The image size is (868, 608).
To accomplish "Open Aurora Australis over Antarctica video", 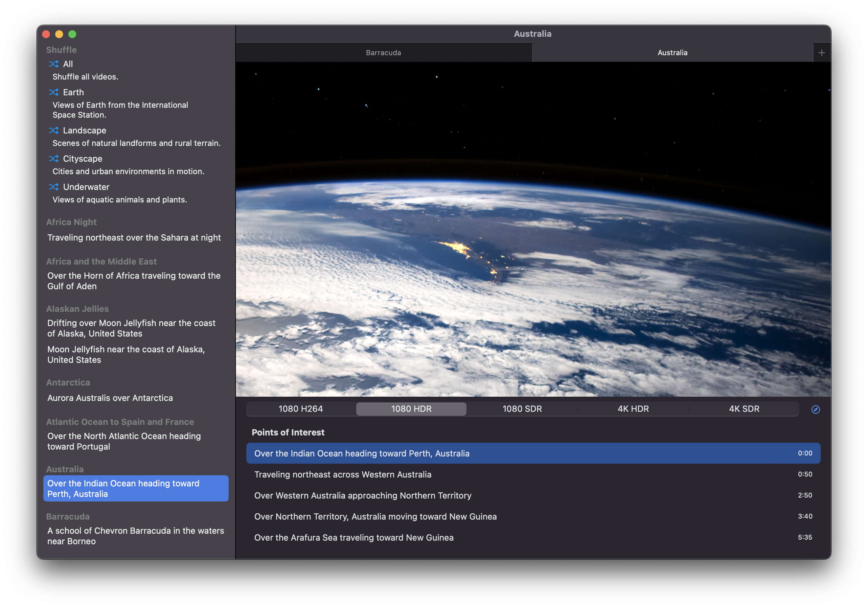I will pos(110,398).
